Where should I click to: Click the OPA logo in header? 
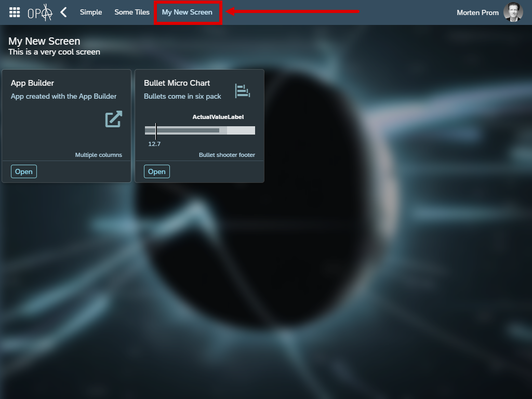tap(40, 12)
